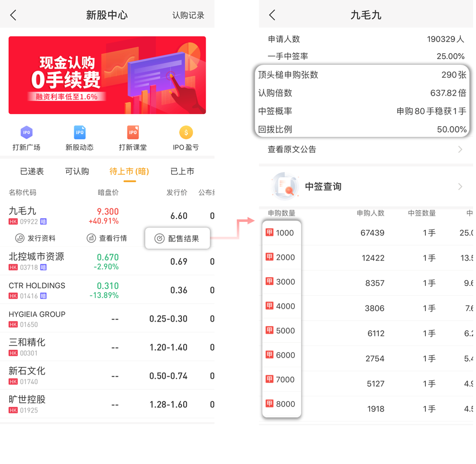Select the 三和精化 00301 row
476x464 pixels.
107,347
